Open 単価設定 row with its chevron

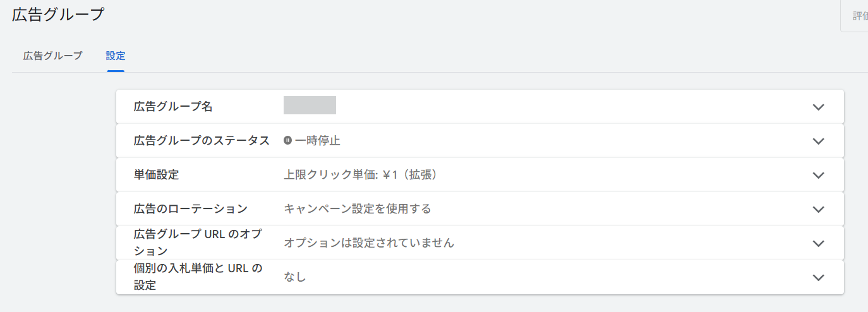click(818, 175)
